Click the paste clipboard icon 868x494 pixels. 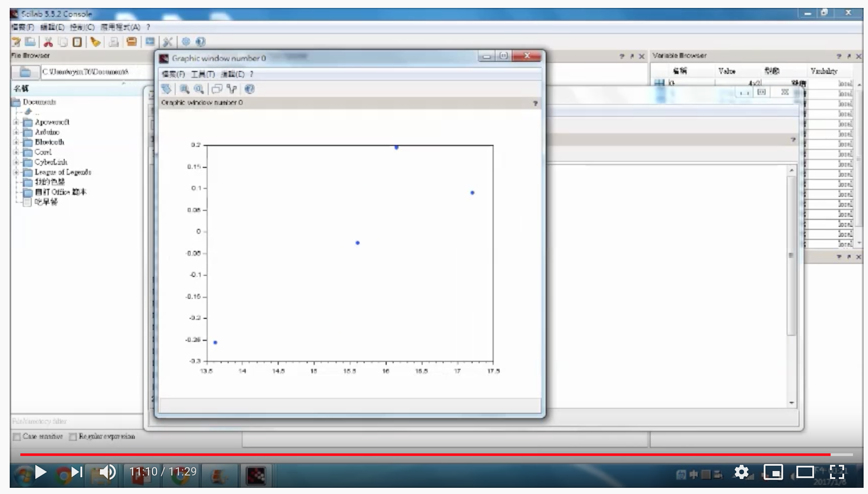(77, 42)
